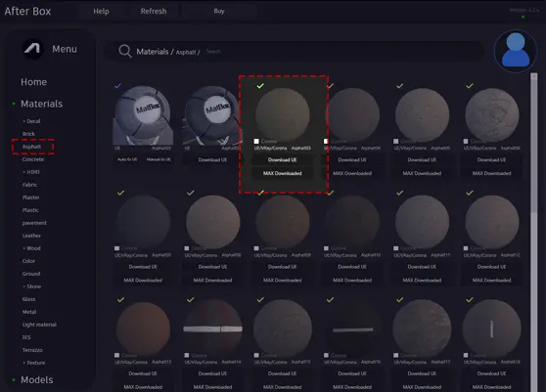Enable the Corona checkbox under Asphalt07

click(117, 248)
